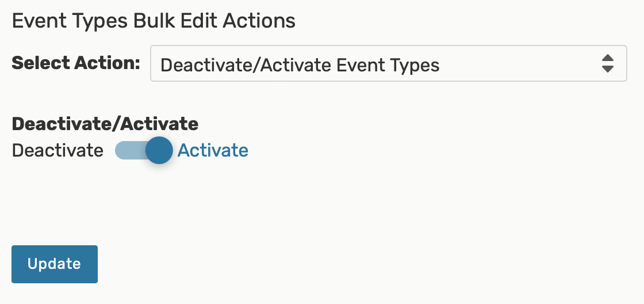Open the Select Action dropdown
The width and height of the screenshot is (644, 304).
pyautogui.click(x=388, y=64)
